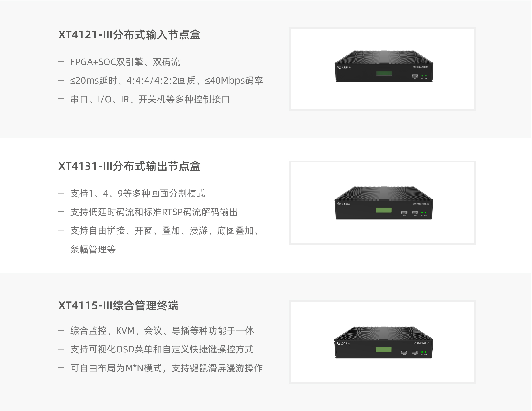Click the brand logo on the XT4115-III device
This screenshot has height=411, width=532.
click(x=343, y=344)
